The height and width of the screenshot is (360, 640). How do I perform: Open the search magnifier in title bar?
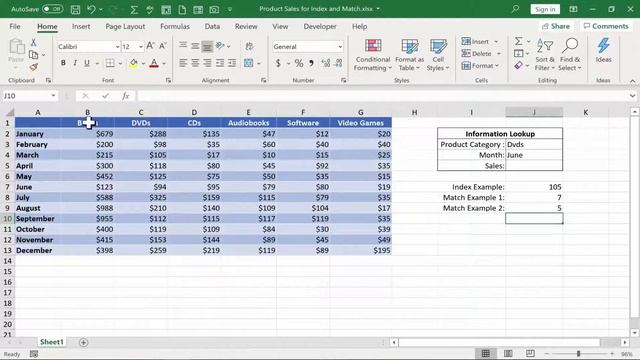point(516,9)
